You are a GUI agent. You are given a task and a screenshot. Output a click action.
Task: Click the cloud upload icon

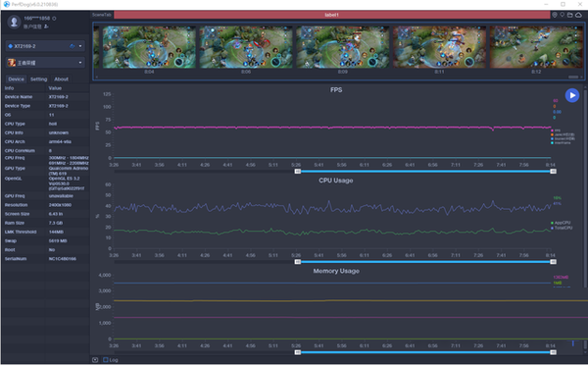point(578,15)
